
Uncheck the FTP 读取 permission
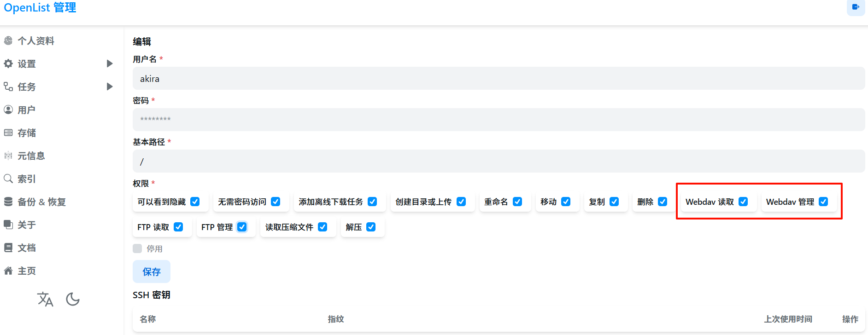point(178,227)
